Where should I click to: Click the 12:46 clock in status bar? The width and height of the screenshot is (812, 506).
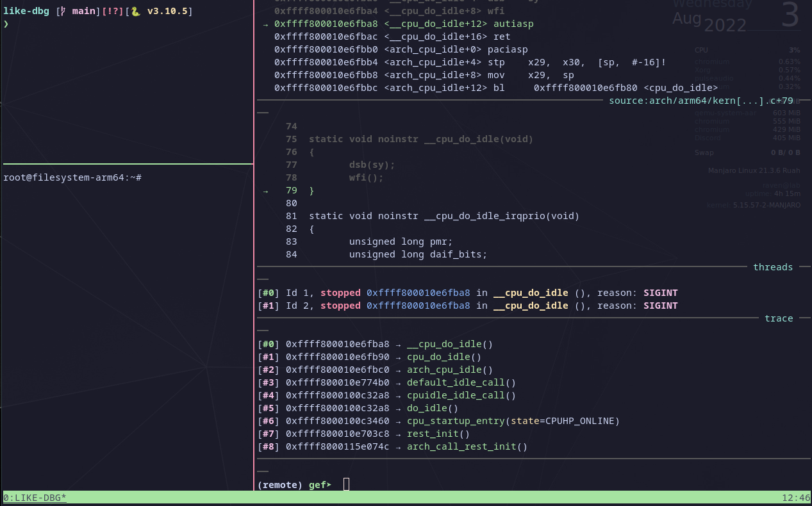click(x=795, y=498)
